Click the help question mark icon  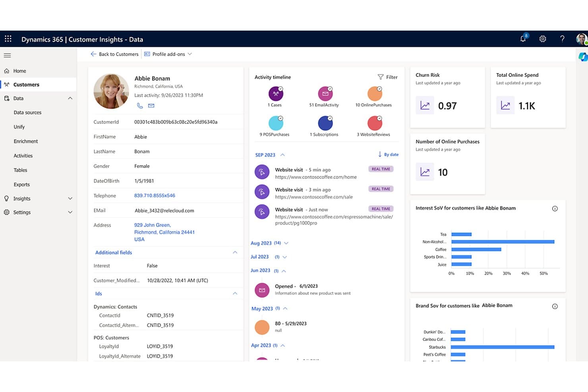562,39
